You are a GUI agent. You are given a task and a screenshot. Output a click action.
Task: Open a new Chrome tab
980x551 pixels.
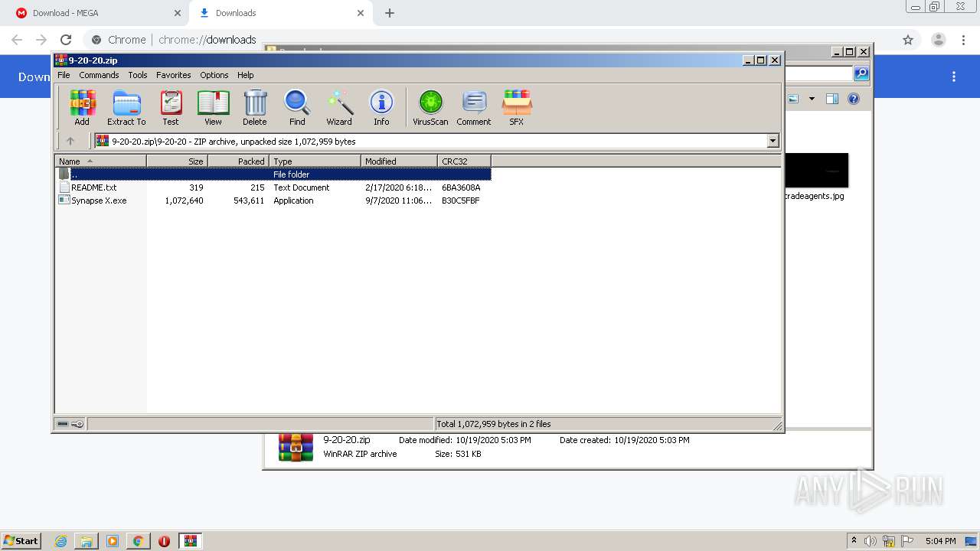390,13
